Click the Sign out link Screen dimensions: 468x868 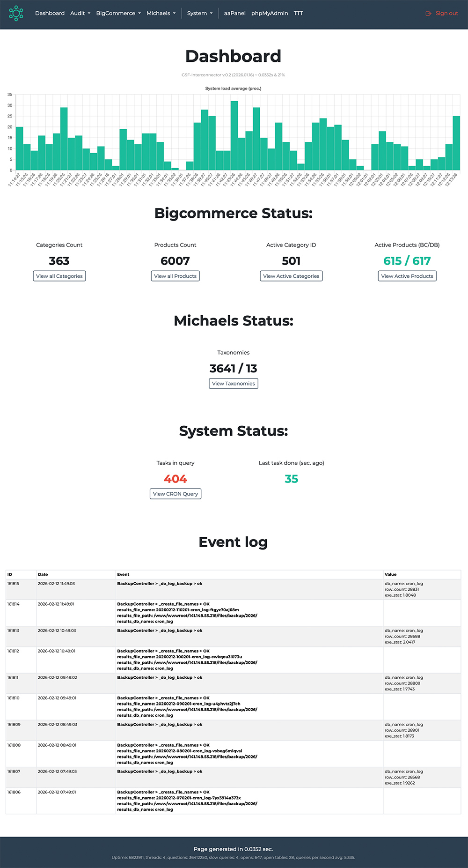[x=446, y=14]
